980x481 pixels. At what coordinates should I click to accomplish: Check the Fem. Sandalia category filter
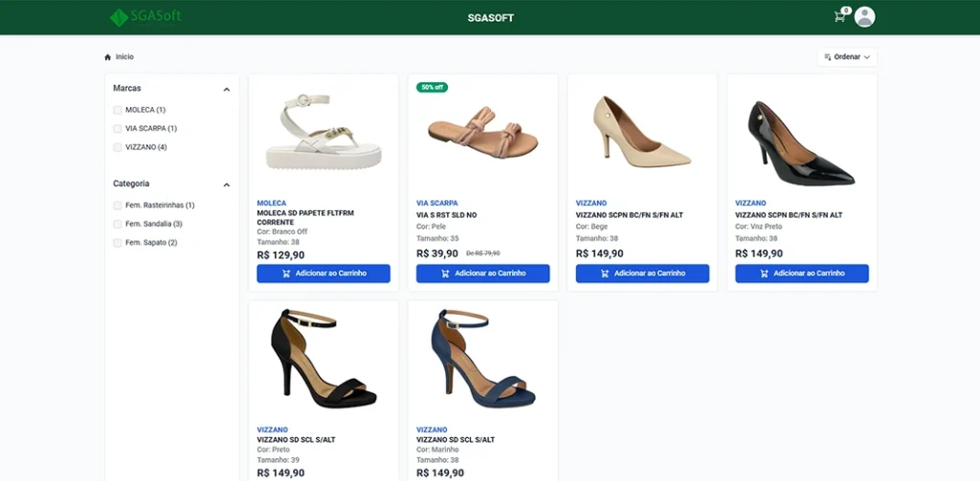118,224
